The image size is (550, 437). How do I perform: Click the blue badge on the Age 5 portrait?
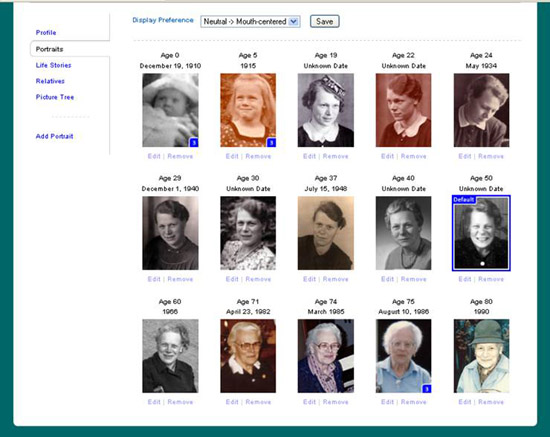tap(271, 142)
